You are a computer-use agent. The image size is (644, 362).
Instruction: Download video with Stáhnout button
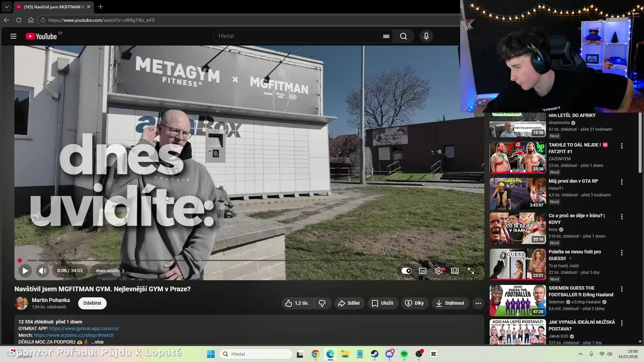(x=450, y=303)
